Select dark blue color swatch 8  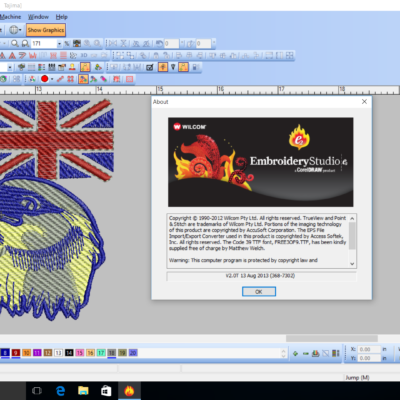coord(5,353)
